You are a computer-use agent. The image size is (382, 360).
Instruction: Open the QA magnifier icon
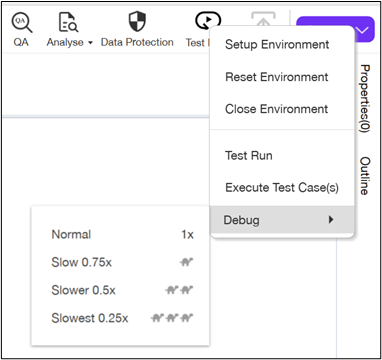tap(22, 23)
